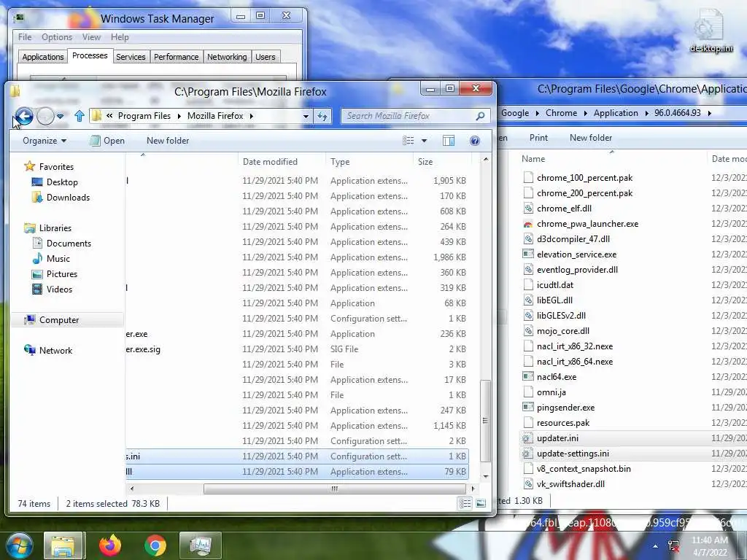This screenshot has width=747, height=560.
Task: Click the scroll down arrow of file list
Action: coord(485,476)
